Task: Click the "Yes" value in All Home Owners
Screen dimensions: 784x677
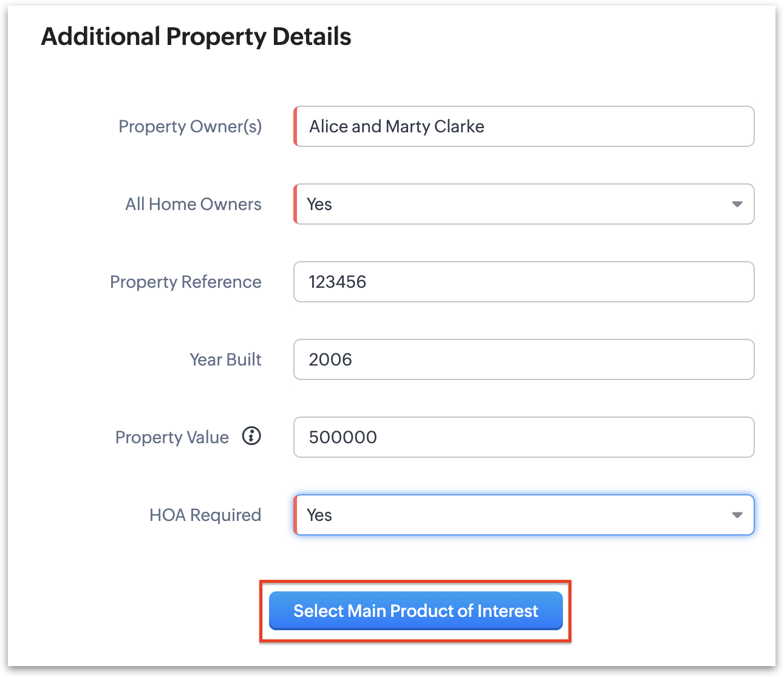Action: [x=319, y=205]
